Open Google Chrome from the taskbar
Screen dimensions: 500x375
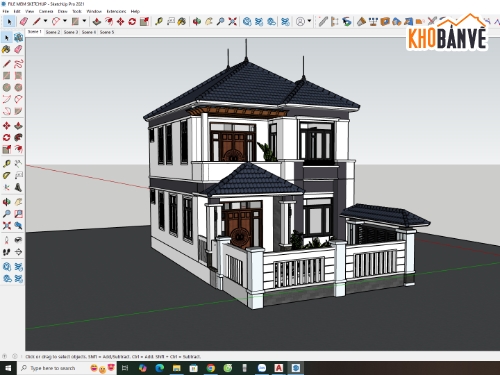(211, 368)
